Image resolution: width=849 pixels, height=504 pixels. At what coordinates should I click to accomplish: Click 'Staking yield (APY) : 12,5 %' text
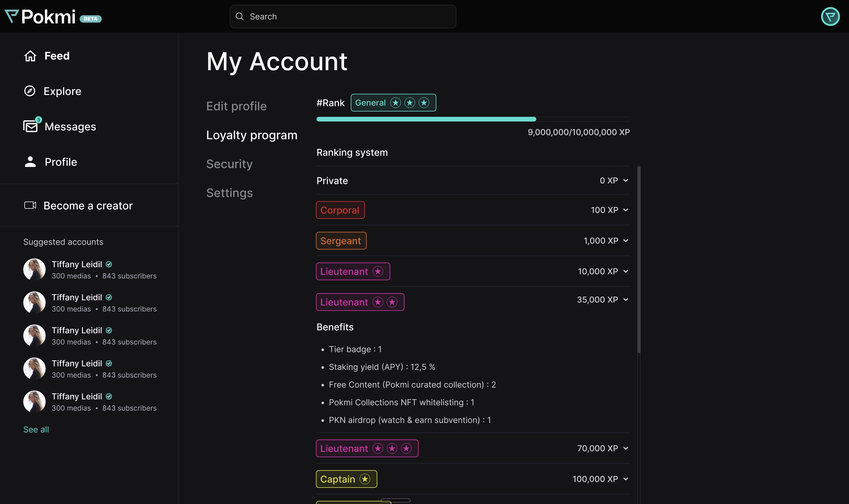(x=382, y=367)
